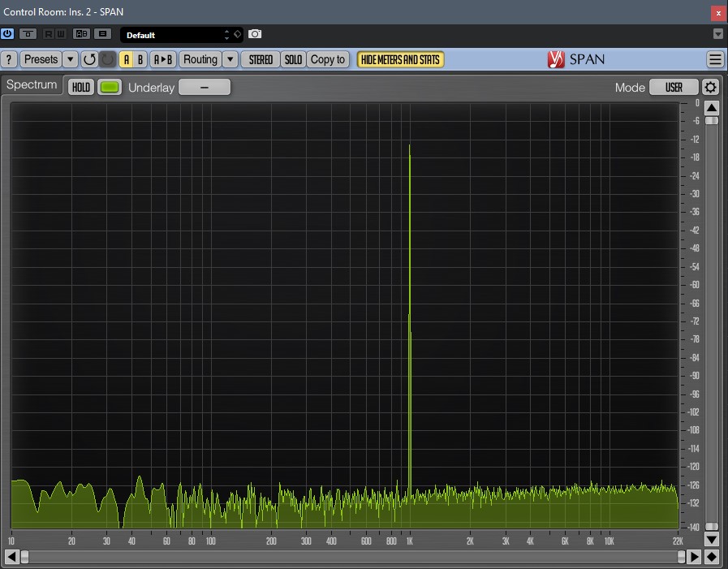Select state B

(x=140, y=59)
